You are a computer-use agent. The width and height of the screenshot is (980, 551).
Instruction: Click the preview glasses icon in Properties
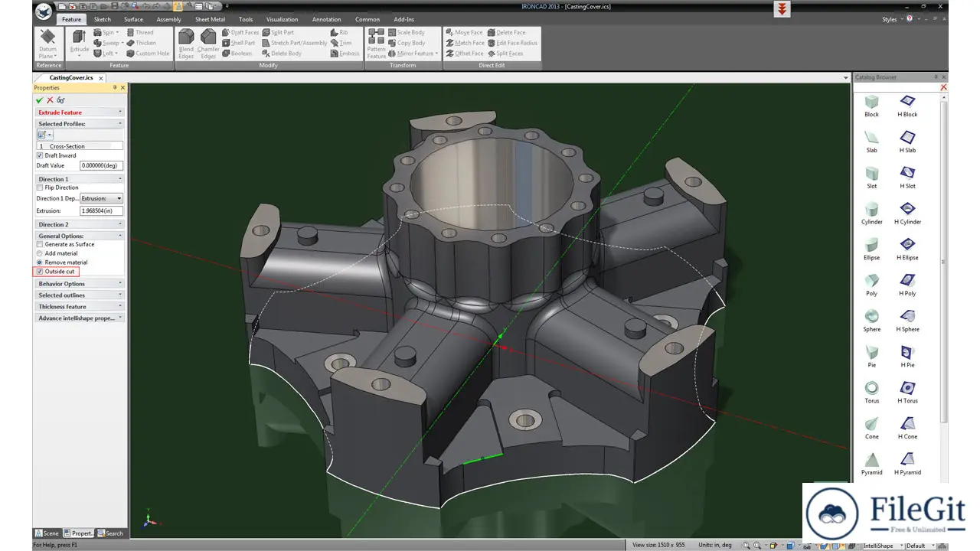[x=60, y=100]
